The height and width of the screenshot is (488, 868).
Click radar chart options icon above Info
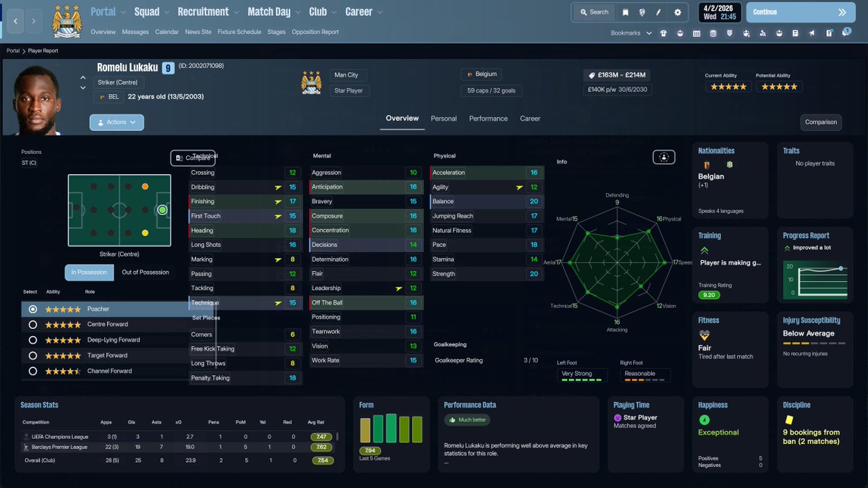tap(663, 157)
